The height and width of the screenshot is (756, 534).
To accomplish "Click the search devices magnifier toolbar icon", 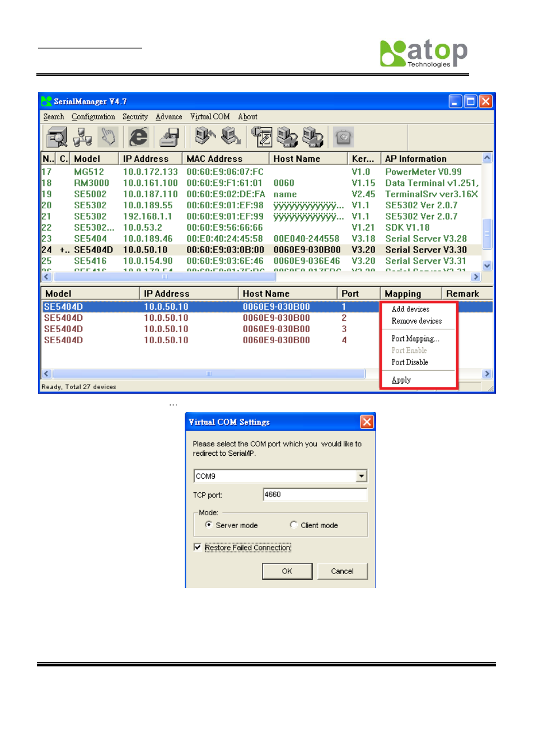I will [x=57, y=137].
